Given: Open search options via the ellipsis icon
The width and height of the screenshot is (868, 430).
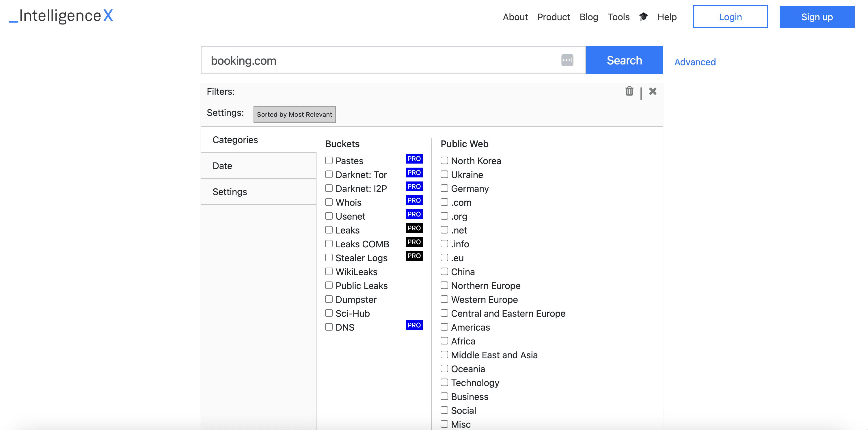Looking at the screenshot, I should point(567,60).
